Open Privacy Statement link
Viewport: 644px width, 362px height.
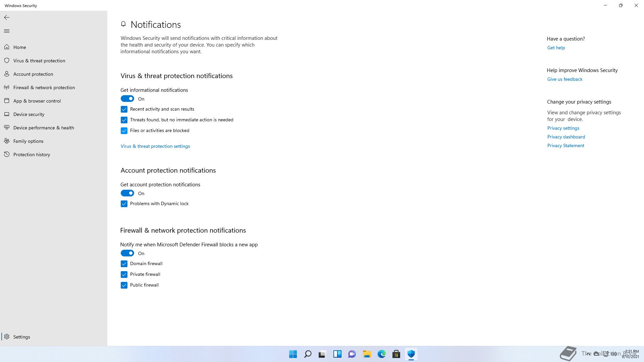coord(566,145)
